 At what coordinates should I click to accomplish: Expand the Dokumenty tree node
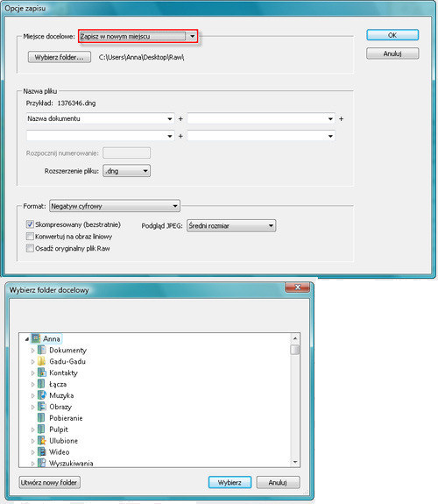32,350
